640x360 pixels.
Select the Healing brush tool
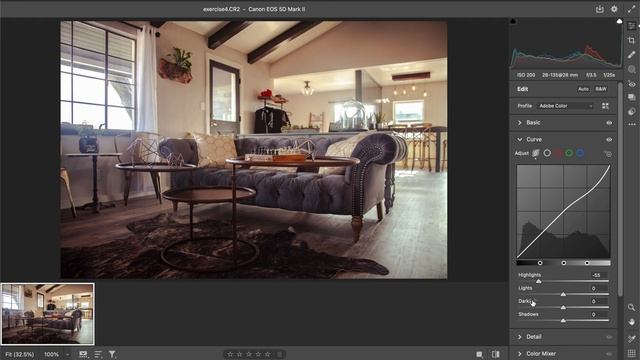(x=631, y=55)
